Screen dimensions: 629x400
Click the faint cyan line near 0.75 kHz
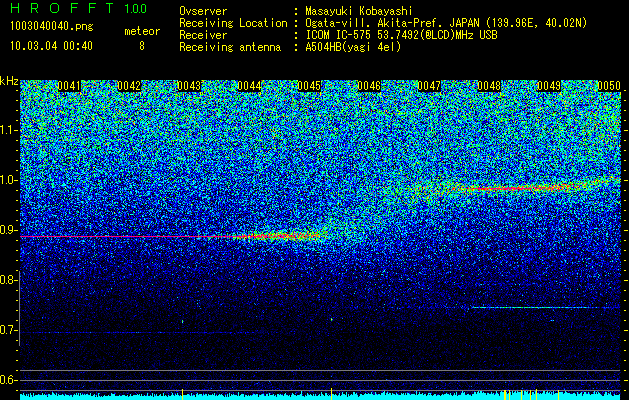546,307
